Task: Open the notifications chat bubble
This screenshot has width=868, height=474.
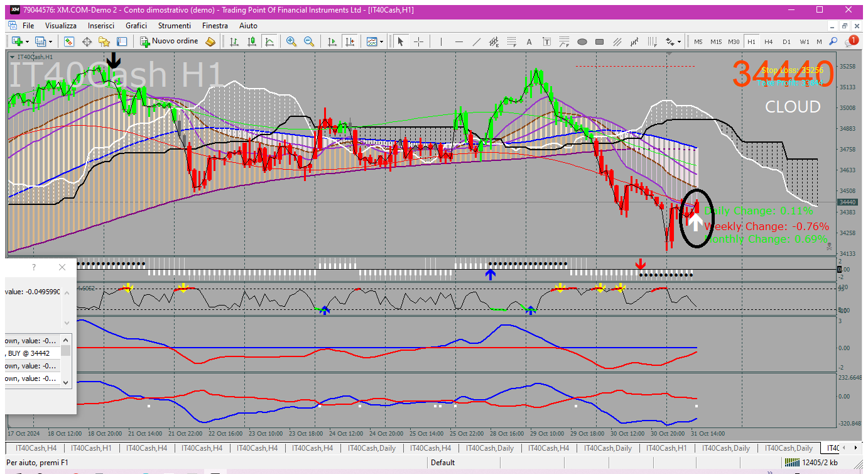Action: click(852, 41)
